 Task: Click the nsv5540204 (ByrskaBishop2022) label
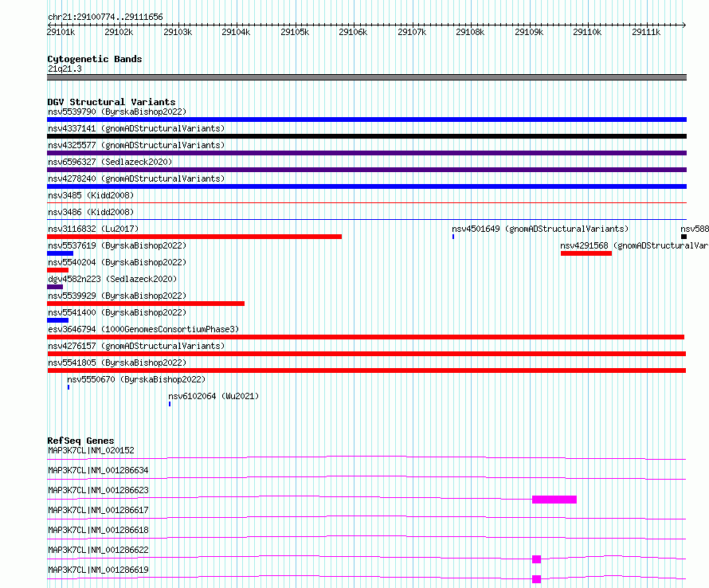tap(117, 262)
